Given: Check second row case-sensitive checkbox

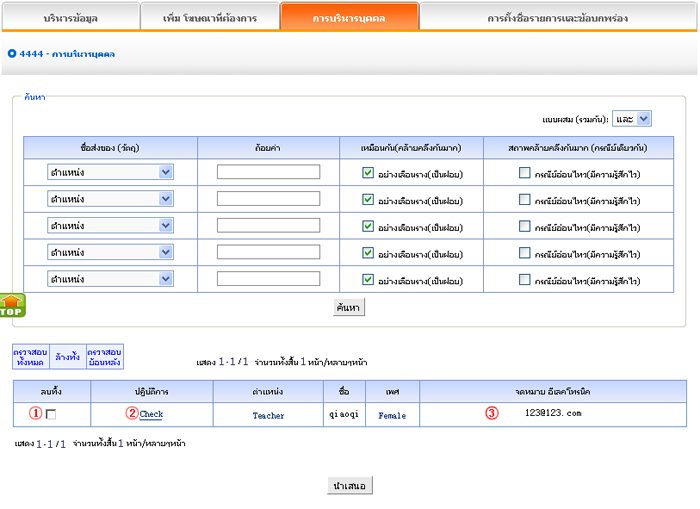Looking at the screenshot, I should (x=525, y=199).
